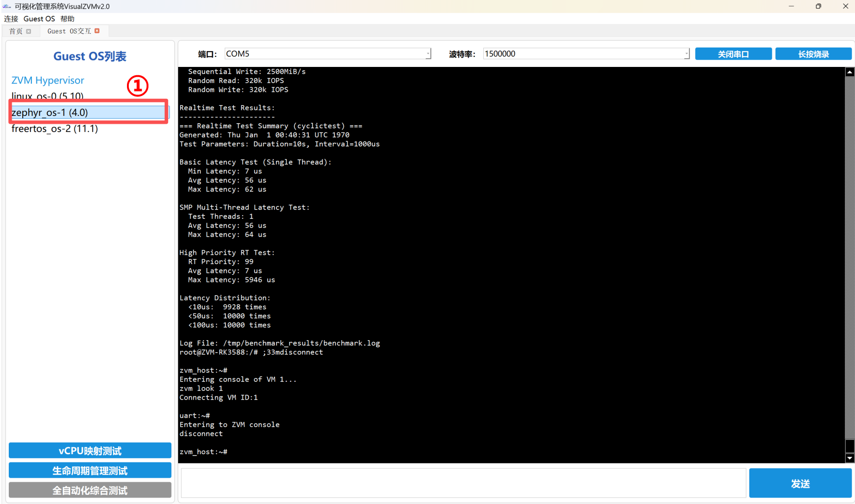Viewport: 855px width, 504px height.
Task: Select freertos_os-2 (11.1) in the list
Action: point(55,129)
